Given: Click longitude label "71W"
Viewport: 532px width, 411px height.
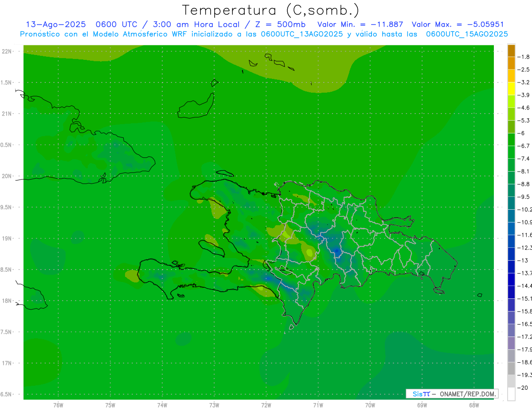Looking at the screenshot, I should tap(318, 405).
